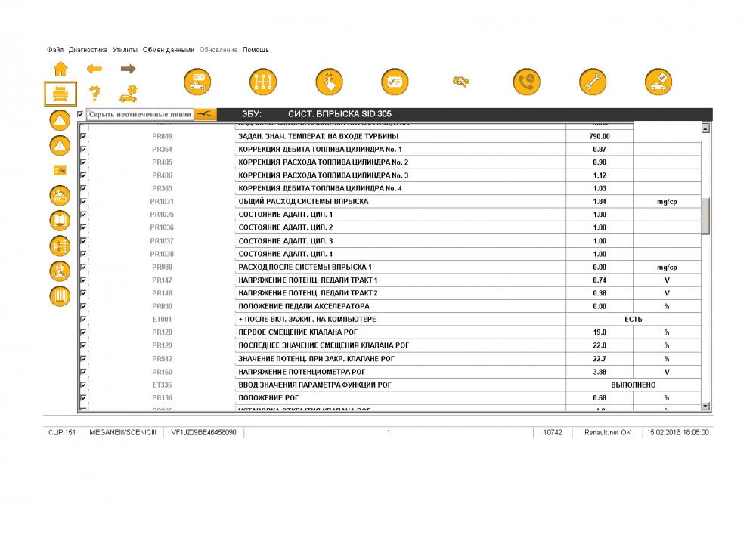The height and width of the screenshot is (535, 756).
Task: Open the Помощь menu
Action: click(256, 50)
